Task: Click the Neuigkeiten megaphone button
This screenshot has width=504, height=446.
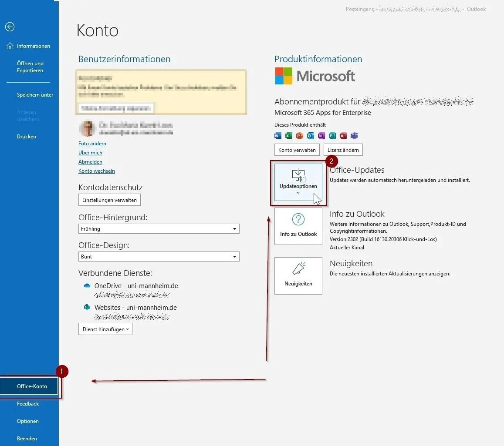Action: click(x=298, y=275)
